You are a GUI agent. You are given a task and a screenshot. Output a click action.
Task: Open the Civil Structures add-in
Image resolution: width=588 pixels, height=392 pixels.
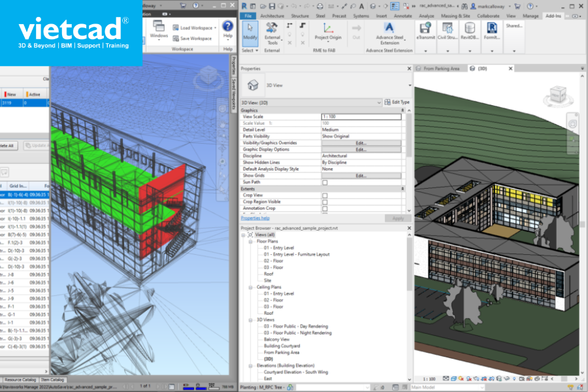coord(447,31)
